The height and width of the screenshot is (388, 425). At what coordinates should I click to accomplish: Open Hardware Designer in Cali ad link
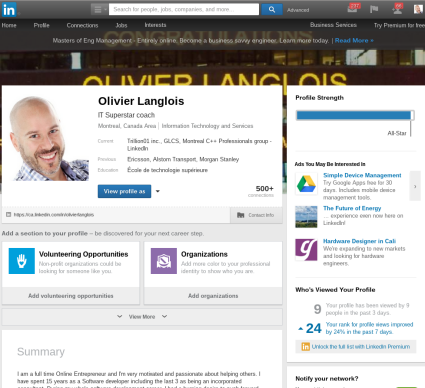click(x=359, y=241)
